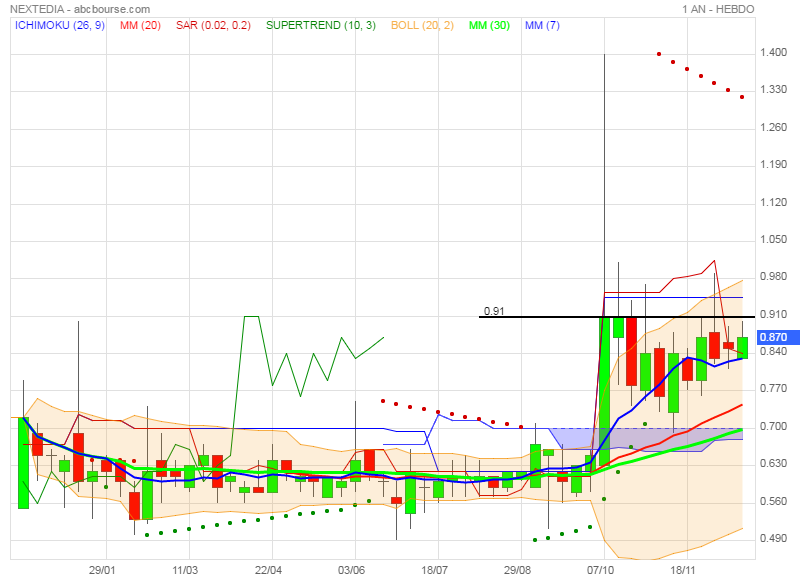Click the 1.120 price axis label
Viewport: 800px width, 580px height.
pyautogui.click(x=773, y=203)
